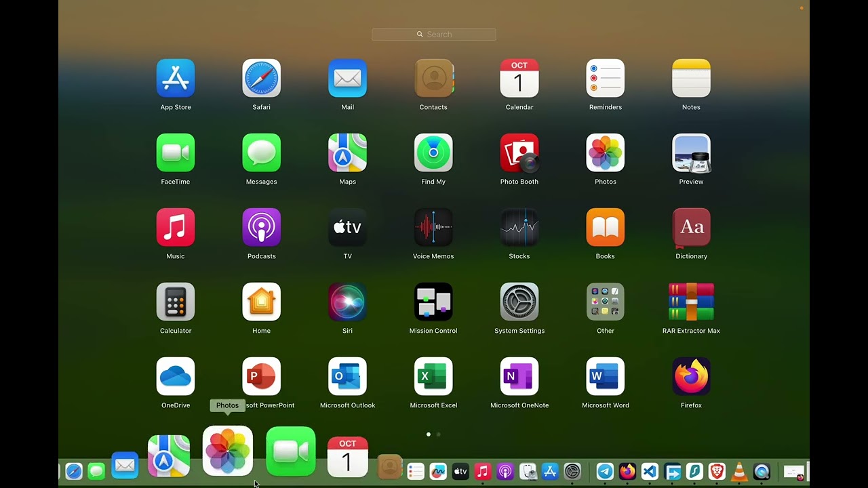Activate Siri from Launchpad

click(x=347, y=302)
